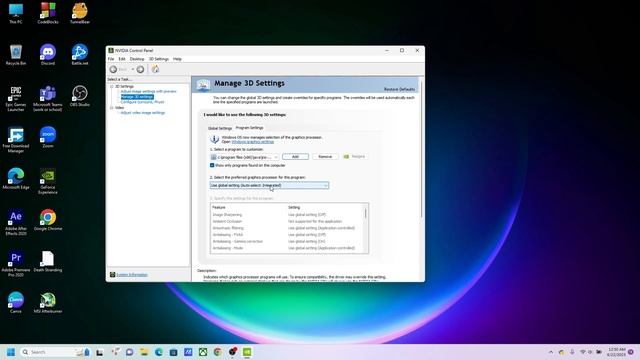
Task: Click the Manage 3D Settings header icon
Action: point(203,85)
